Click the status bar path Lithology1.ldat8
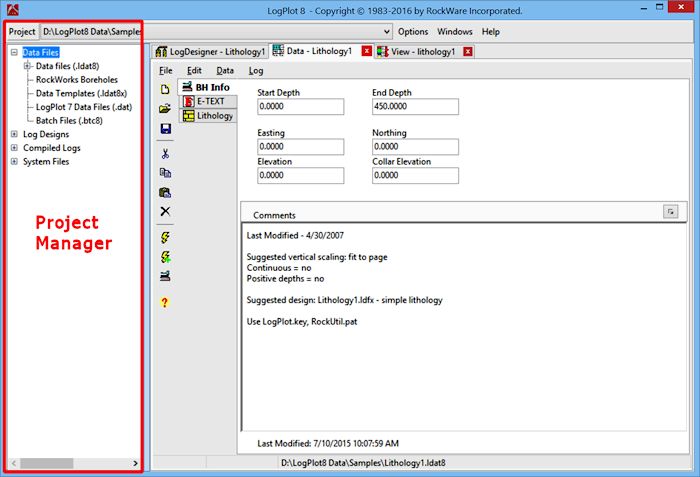700x477 pixels. coord(363,463)
